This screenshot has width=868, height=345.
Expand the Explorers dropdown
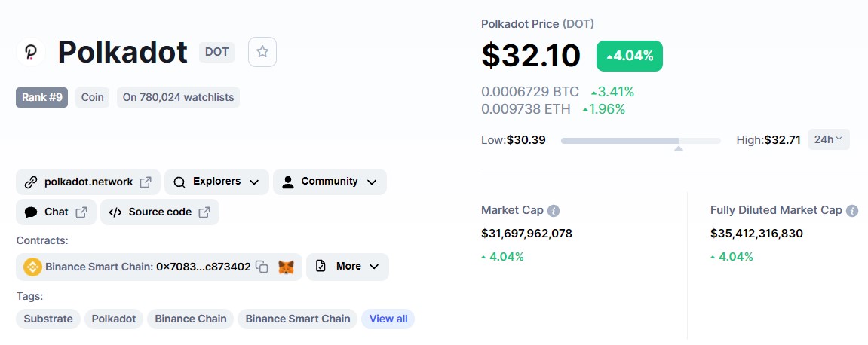(216, 182)
